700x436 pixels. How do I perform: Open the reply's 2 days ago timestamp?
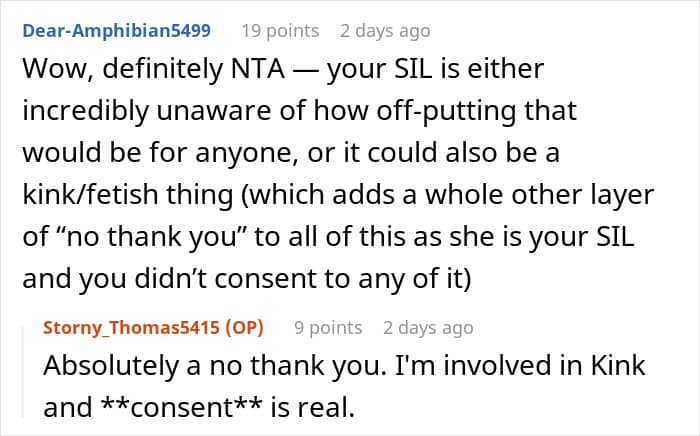[x=428, y=328]
